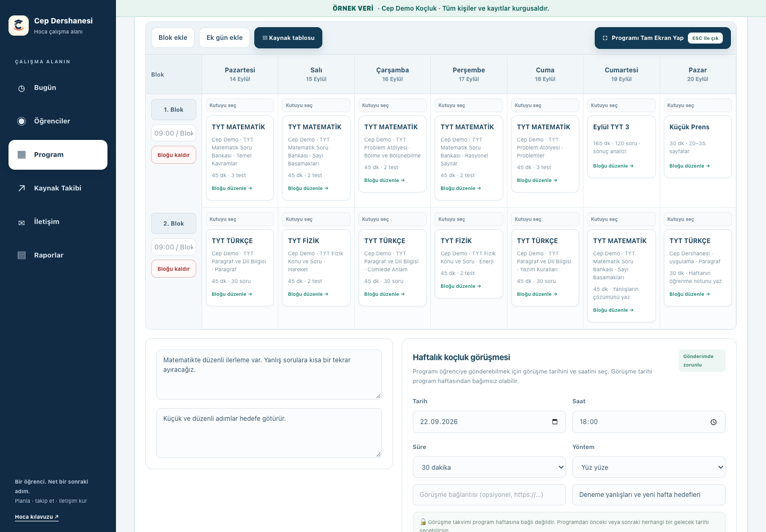
Task: Click the list icon beside Raporlar
Action: click(x=22, y=255)
